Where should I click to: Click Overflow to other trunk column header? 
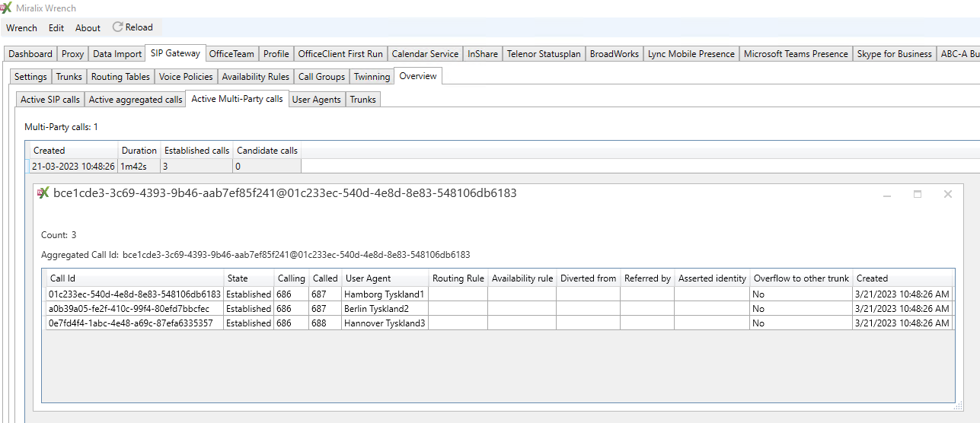[801, 278]
